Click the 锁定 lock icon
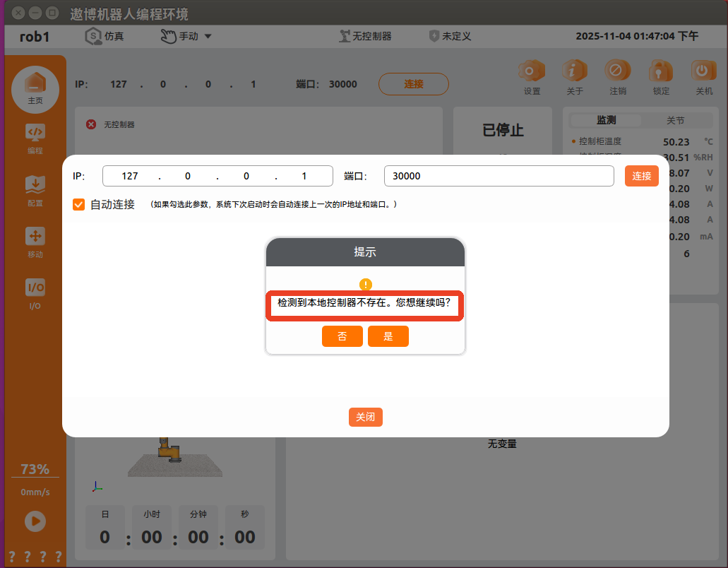The width and height of the screenshot is (728, 568). (661, 71)
